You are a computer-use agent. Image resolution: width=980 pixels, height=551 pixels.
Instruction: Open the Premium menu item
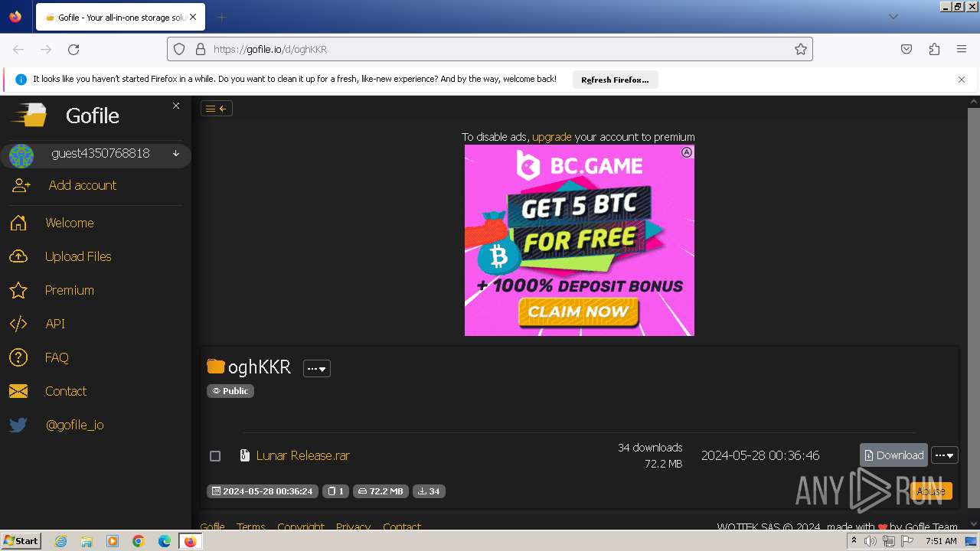pos(70,290)
